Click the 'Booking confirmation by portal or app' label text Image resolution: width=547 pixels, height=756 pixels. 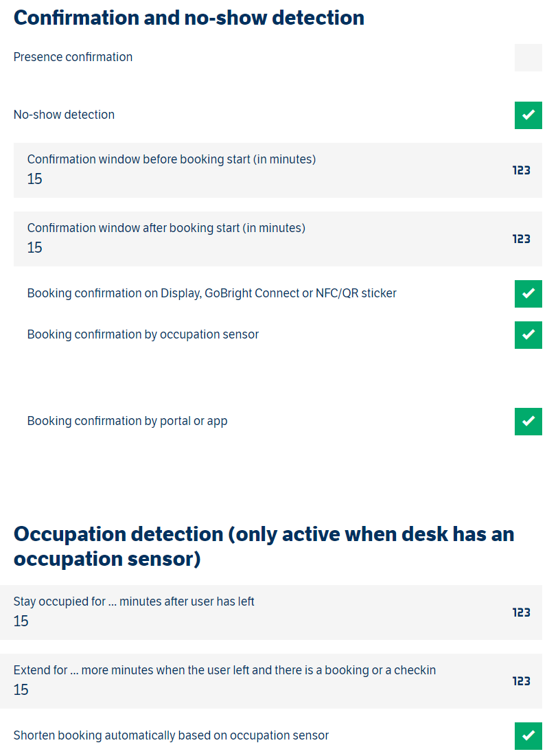click(127, 421)
